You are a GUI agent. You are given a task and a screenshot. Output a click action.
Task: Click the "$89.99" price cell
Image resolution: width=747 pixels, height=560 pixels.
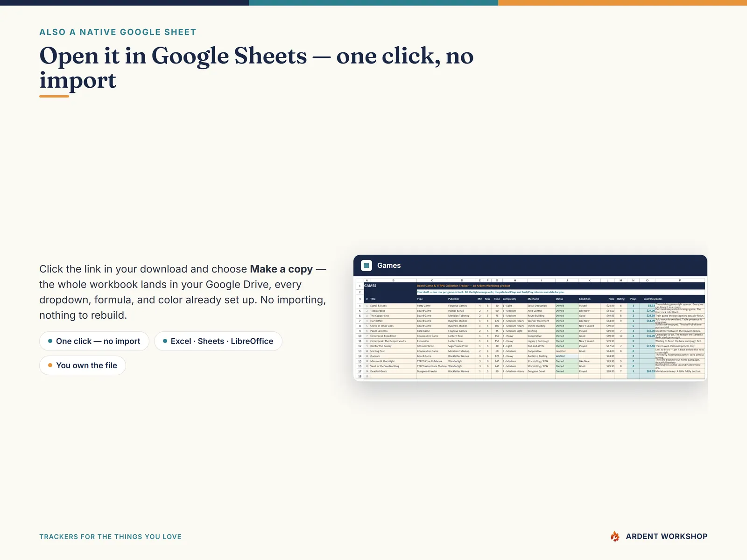click(x=608, y=336)
